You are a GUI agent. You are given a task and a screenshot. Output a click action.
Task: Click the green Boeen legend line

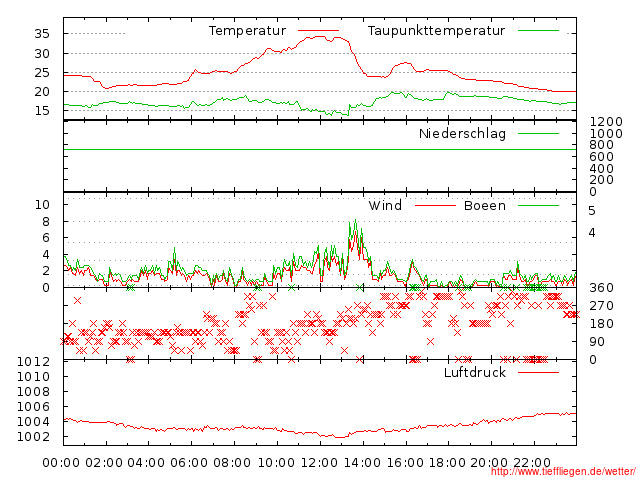538,205
